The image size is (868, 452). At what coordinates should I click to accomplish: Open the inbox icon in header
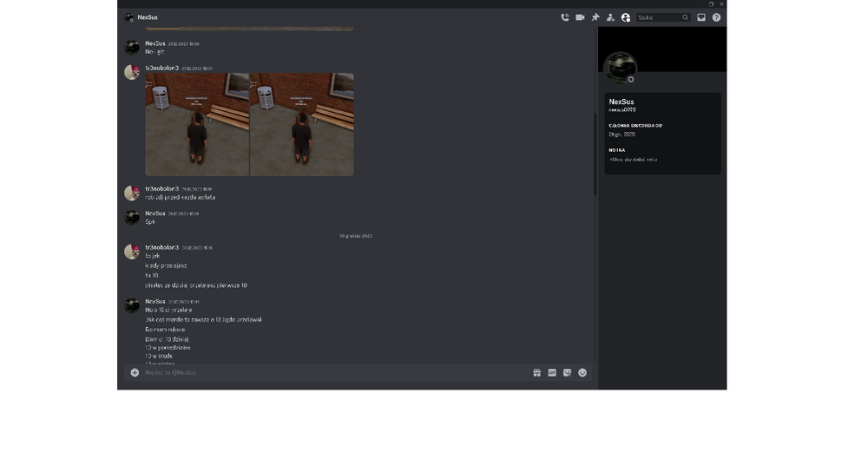701,17
